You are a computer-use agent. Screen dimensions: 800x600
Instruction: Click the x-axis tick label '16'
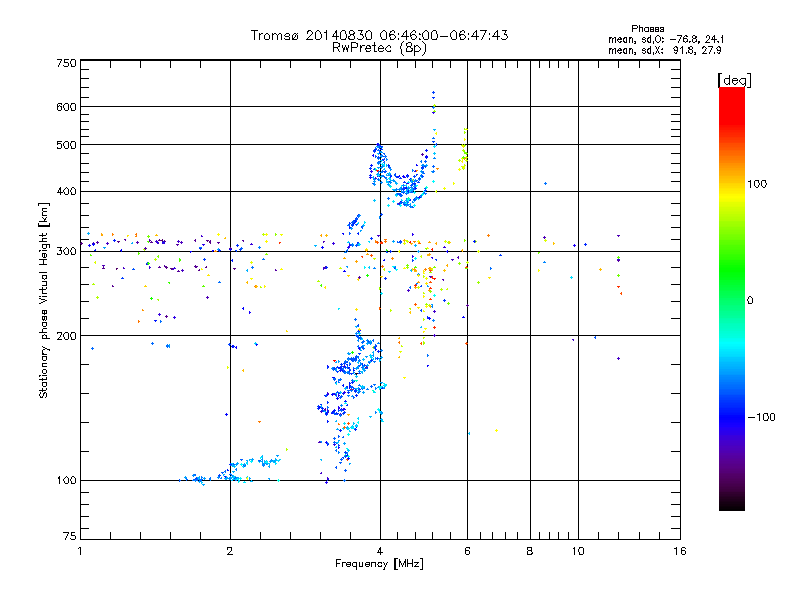coord(680,551)
